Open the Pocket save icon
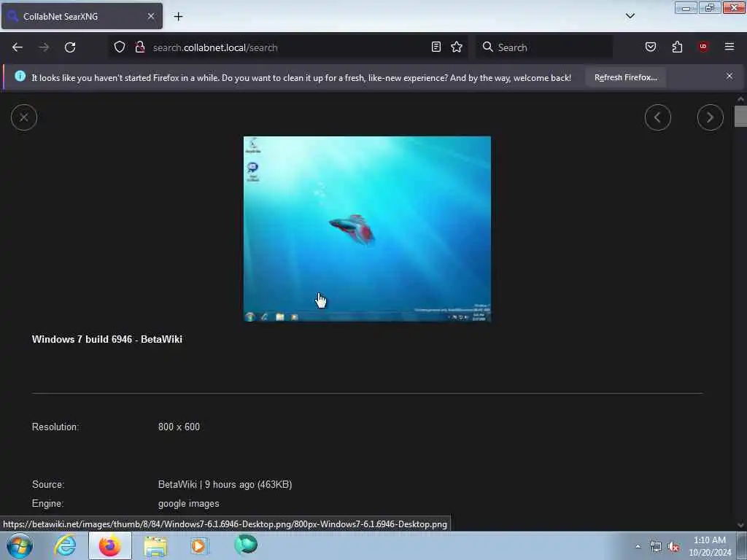The width and height of the screenshot is (747, 560). click(x=651, y=47)
